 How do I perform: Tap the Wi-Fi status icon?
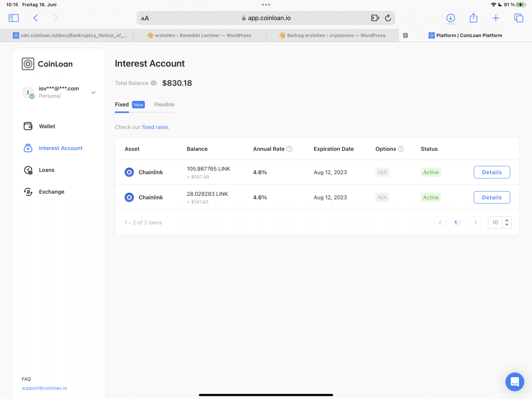click(x=494, y=5)
